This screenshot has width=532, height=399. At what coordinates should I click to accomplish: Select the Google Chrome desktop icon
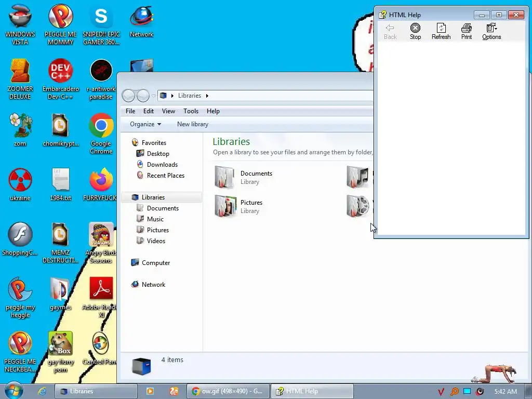[101, 134]
